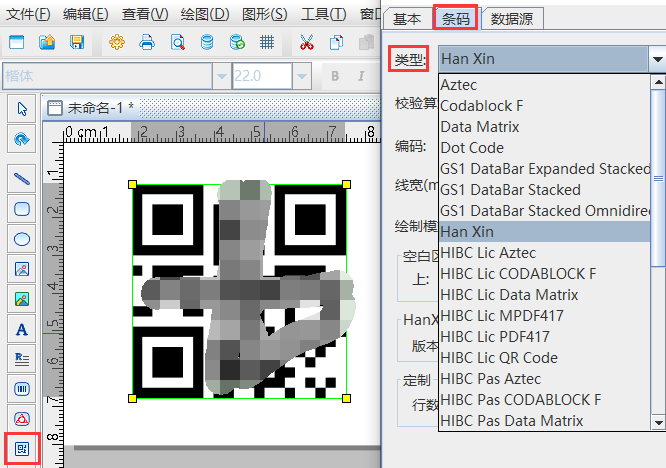Toggle the bold B button

pos(335,76)
